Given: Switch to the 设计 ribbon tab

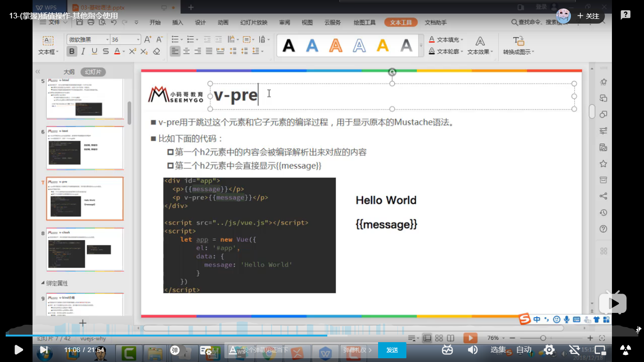Looking at the screenshot, I should [x=200, y=22].
